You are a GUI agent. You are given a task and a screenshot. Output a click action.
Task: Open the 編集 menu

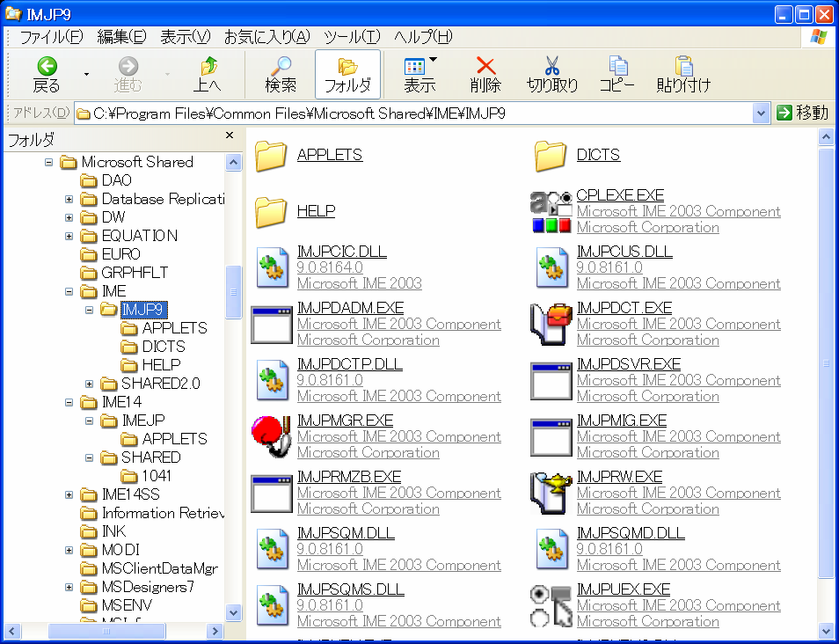coord(121,36)
